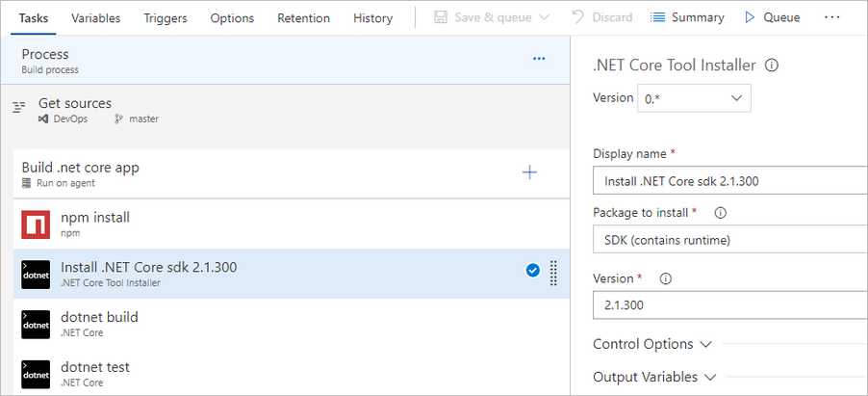The width and height of the screenshot is (868, 396).
Task: Click info icon next to Package to install
Action: point(721,212)
